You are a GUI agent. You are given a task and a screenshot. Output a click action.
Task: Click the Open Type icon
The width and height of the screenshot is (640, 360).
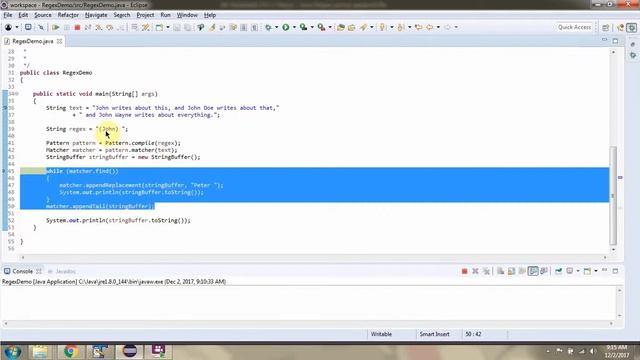tap(341, 27)
